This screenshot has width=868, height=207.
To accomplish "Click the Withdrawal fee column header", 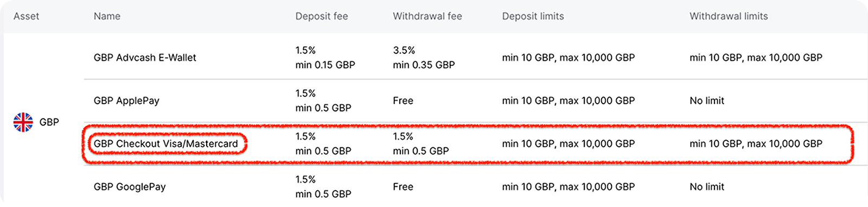I will (427, 16).
